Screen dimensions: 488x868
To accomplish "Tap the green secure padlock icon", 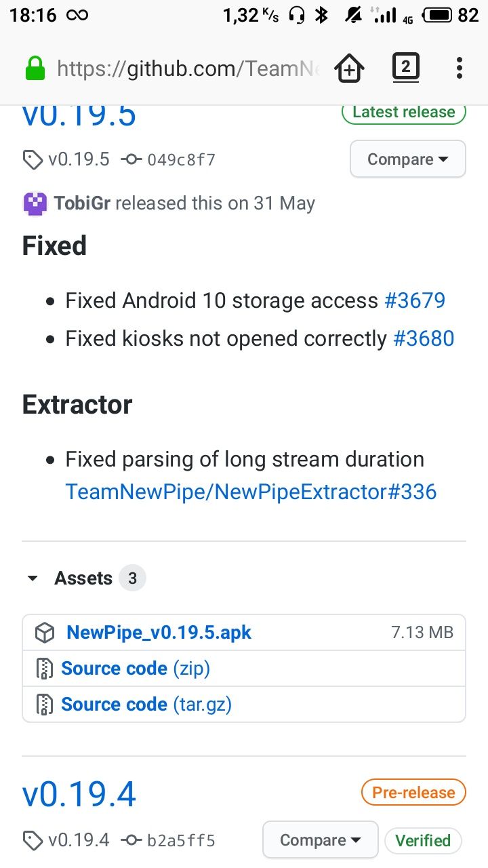I will 35,68.
